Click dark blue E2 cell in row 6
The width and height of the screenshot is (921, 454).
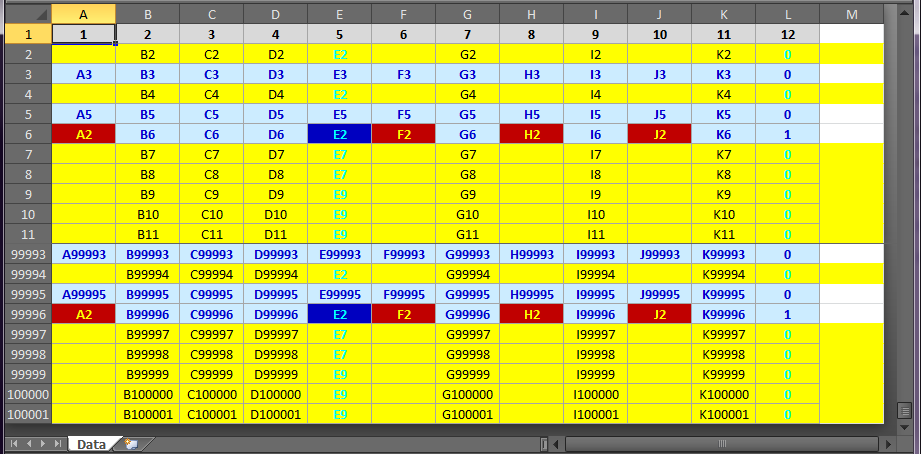pyautogui.click(x=340, y=134)
